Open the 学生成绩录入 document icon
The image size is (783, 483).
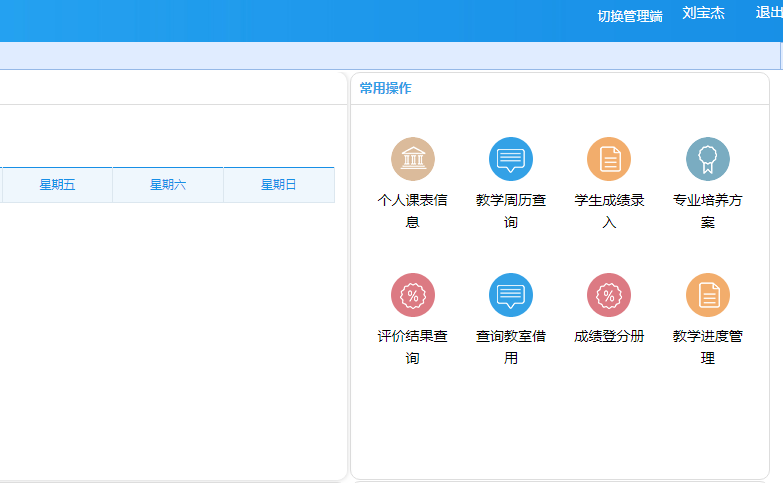(x=609, y=159)
